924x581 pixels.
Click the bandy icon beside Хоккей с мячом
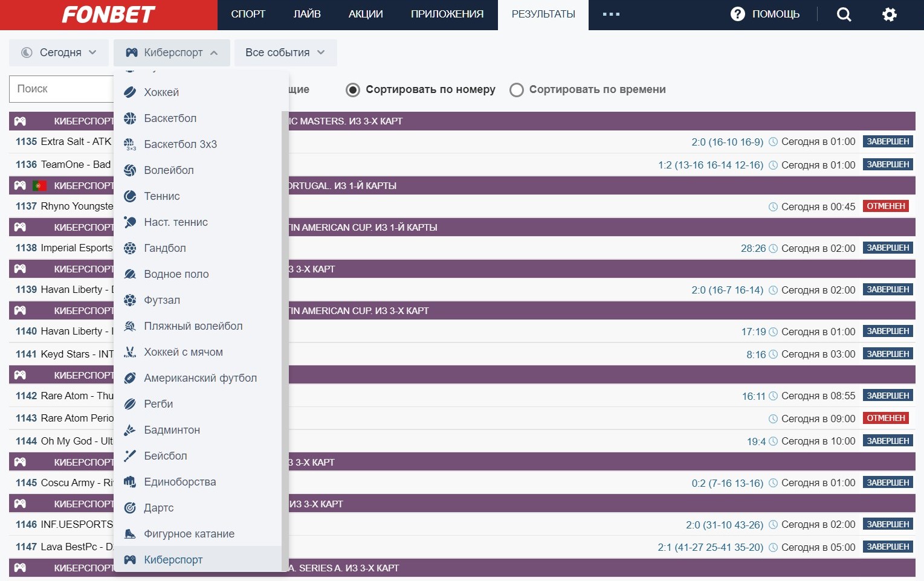[130, 352]
